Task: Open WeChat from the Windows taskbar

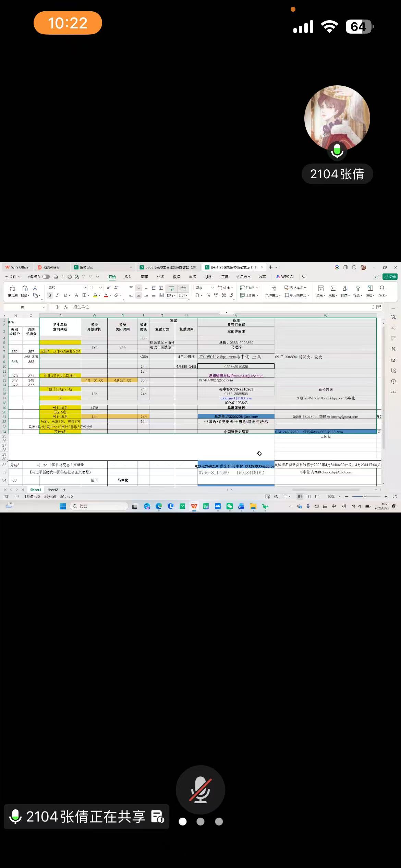Action: pos(230,506)
